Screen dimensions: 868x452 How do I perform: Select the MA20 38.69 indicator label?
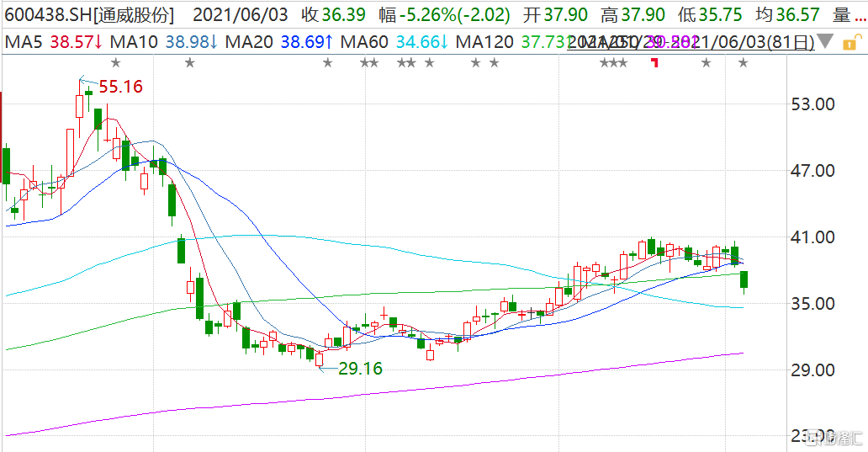coord(279,41)
